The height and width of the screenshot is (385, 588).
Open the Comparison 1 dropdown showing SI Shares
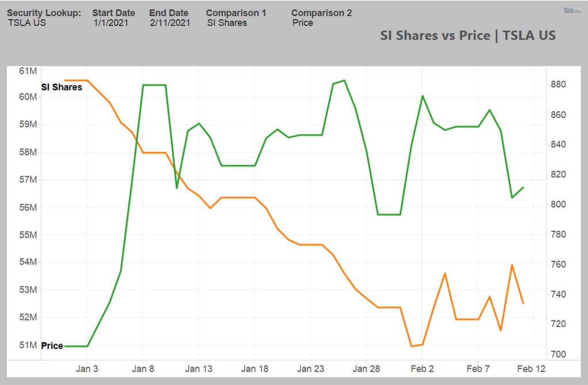coord(227,23)
